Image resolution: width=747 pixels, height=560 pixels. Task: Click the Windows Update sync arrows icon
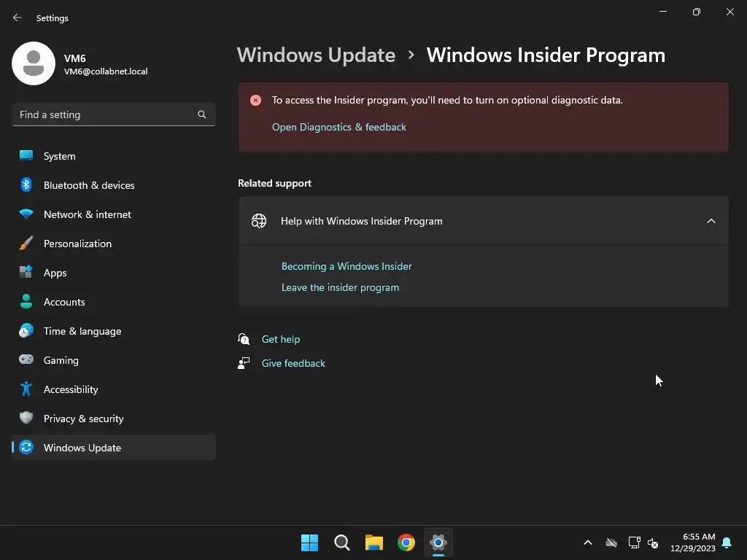(26, 447)
